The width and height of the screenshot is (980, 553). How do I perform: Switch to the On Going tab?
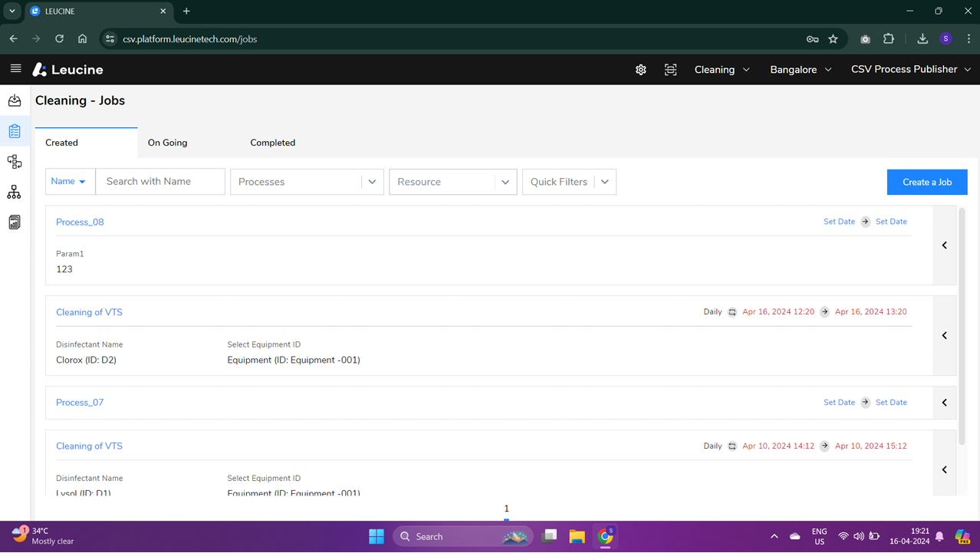[x=167, y=143]
